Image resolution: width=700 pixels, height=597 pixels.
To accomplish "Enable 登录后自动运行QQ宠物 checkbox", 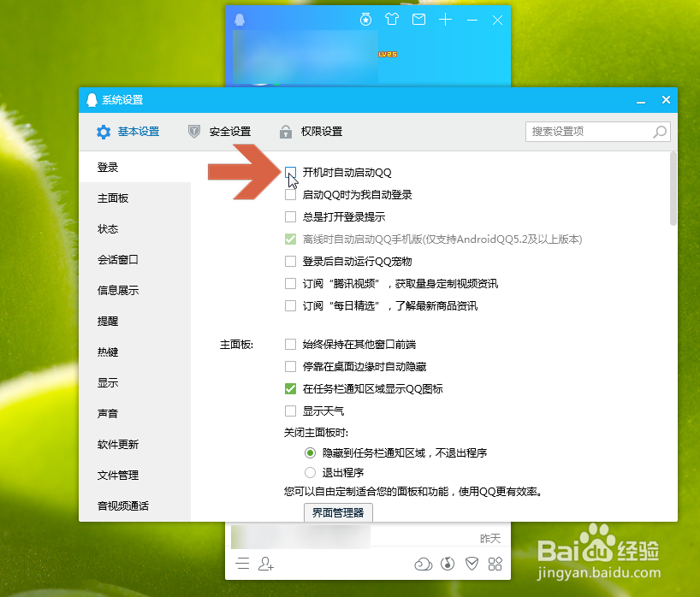I will pyautogui.click(x=291, y=262).
